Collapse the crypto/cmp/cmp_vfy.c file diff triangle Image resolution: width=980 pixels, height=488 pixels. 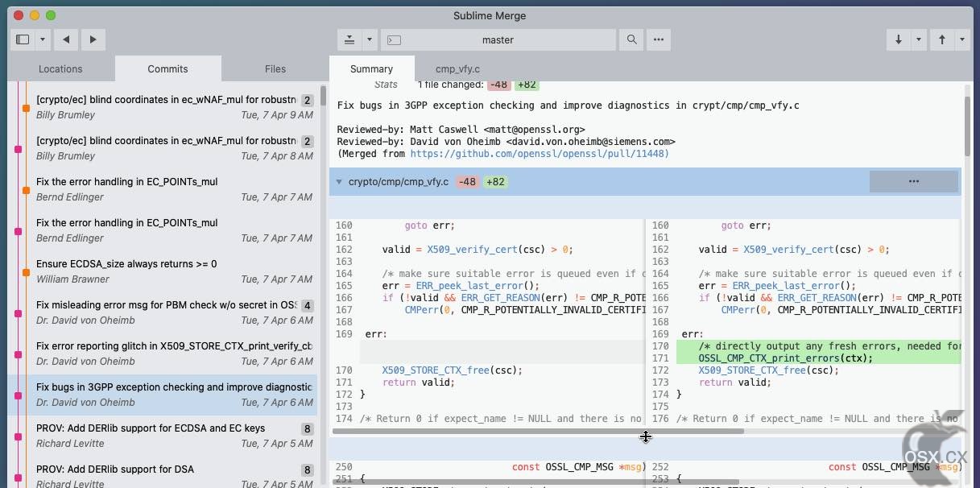340,182
